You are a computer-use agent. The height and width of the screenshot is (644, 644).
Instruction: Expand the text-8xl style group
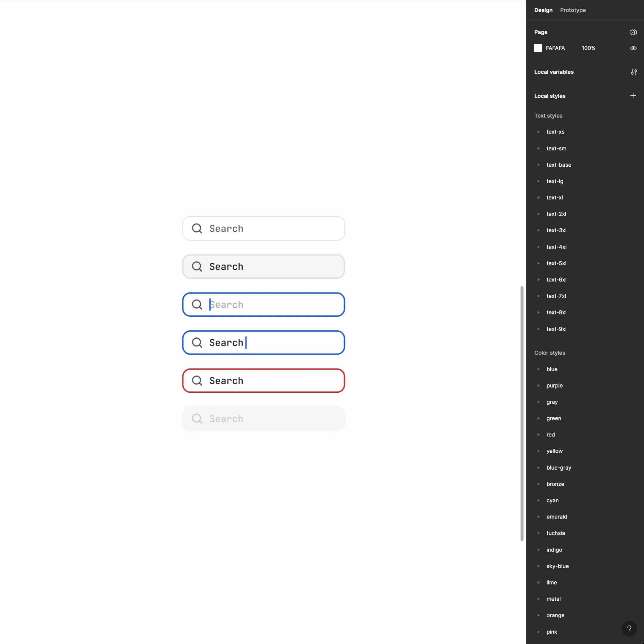click(538, 312)
